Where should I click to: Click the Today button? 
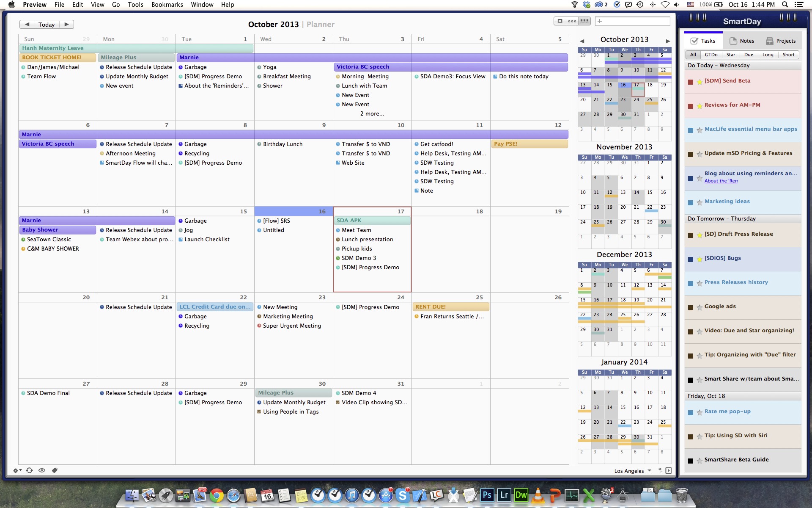(47, 25)
